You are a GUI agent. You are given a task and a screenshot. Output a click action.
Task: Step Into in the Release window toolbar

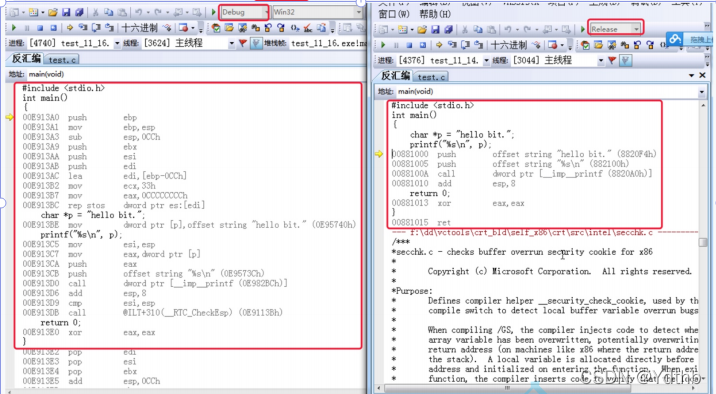pyautogui.click(x=452, y=45)
